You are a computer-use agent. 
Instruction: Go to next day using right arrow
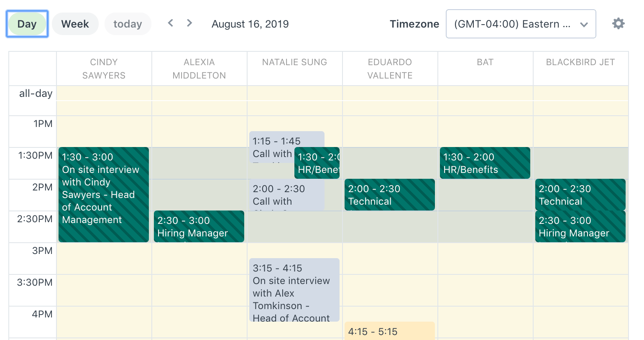point(189,23)
